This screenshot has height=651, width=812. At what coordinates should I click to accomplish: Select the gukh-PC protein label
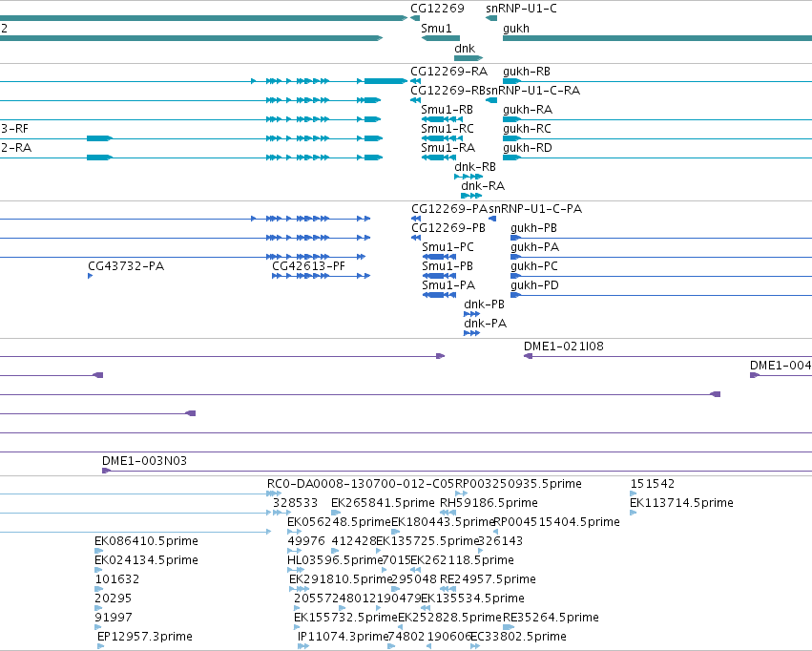[x=534, y=266]
